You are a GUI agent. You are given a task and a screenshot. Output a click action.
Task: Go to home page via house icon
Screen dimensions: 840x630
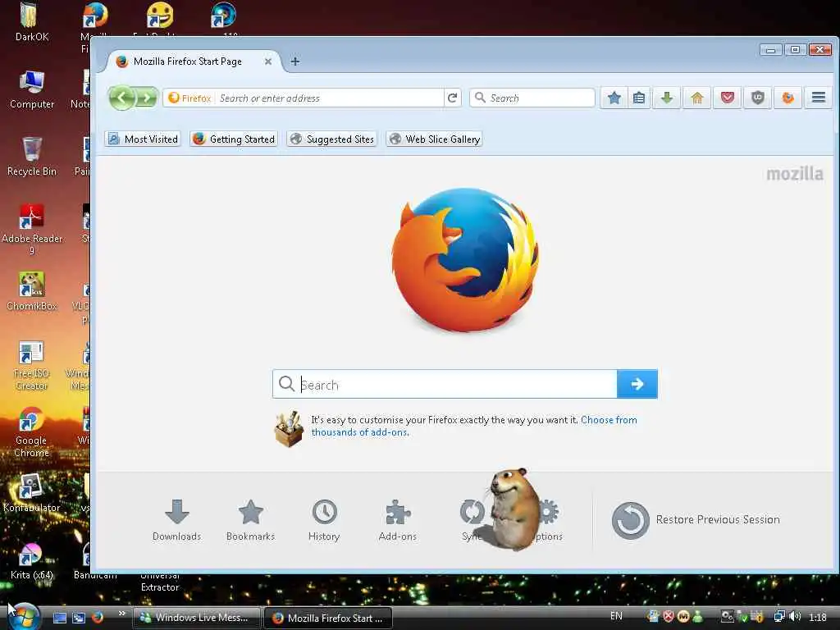pos(697,98)
